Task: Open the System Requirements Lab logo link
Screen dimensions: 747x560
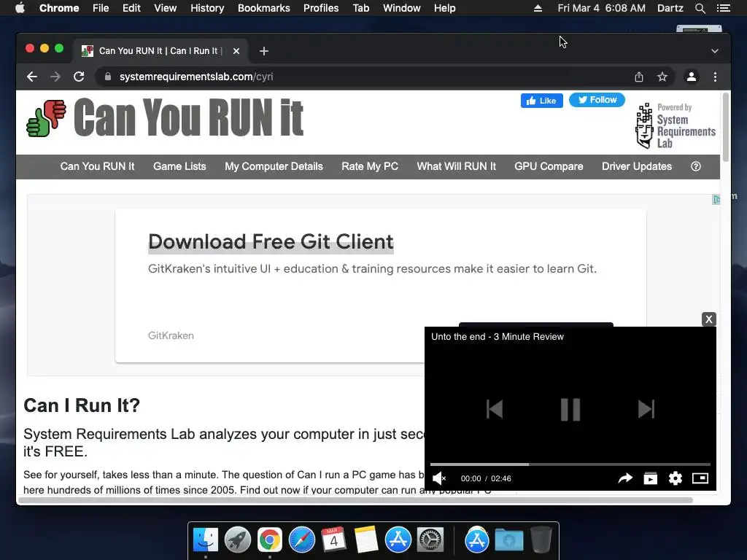Action: (x=676, y=125)
